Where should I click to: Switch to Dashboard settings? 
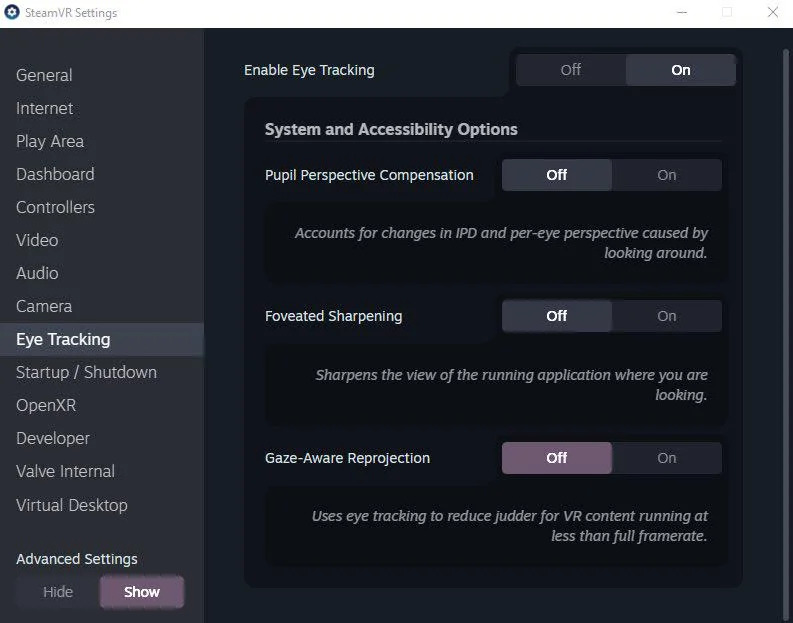click(x=55, y=174)
